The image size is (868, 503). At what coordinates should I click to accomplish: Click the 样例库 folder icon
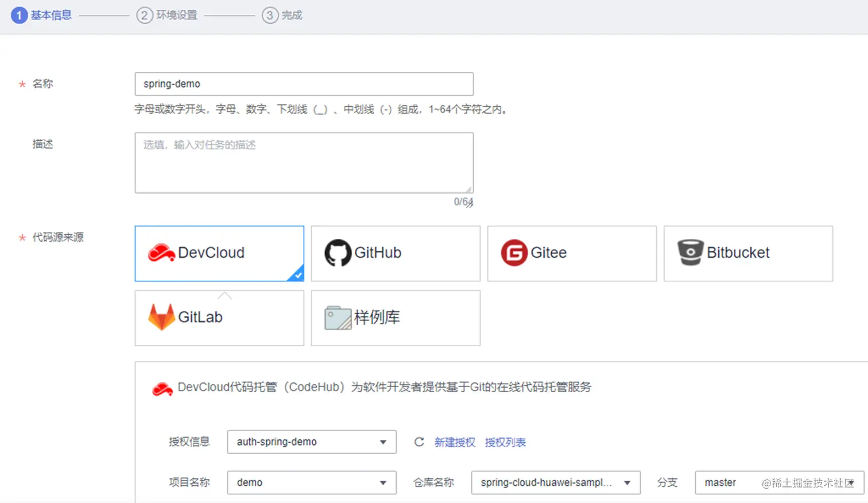click(x=338, y=318)
